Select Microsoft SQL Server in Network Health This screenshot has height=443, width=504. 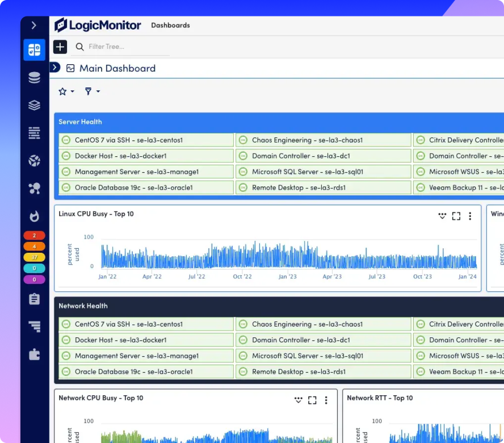[x=324, y=356]
